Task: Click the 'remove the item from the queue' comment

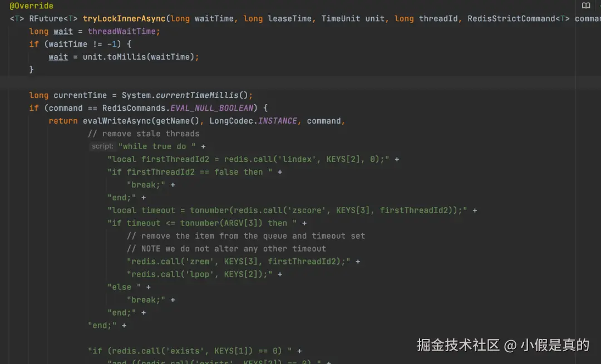Action: click(x=246, y=236)
